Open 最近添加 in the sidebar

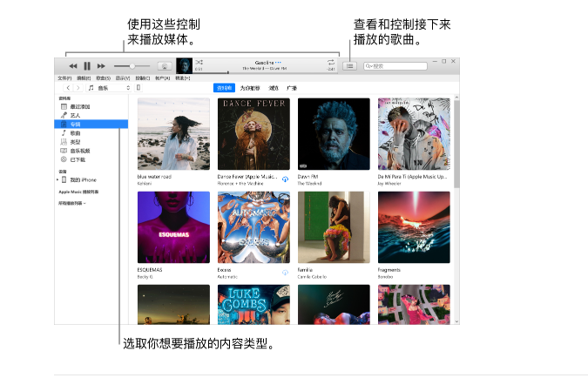pyautogui.click(x=91, y=106)
